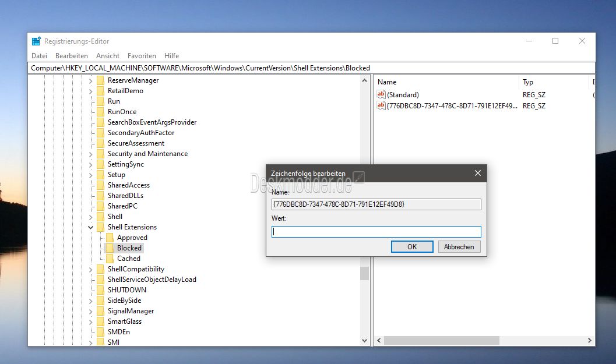The image size is (616, 364).
Task: Expand the RetailDemo key
Action: [91, 91]
